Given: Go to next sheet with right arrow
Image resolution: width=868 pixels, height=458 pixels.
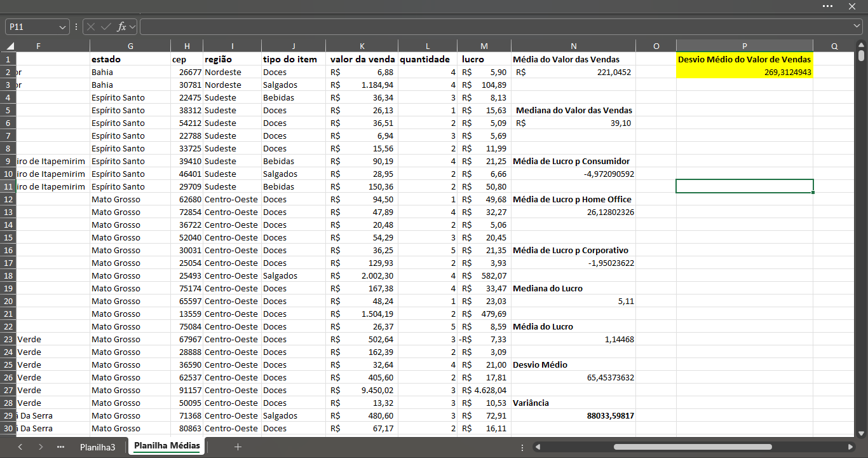Looking at the screenshot, I should [41, 447].
